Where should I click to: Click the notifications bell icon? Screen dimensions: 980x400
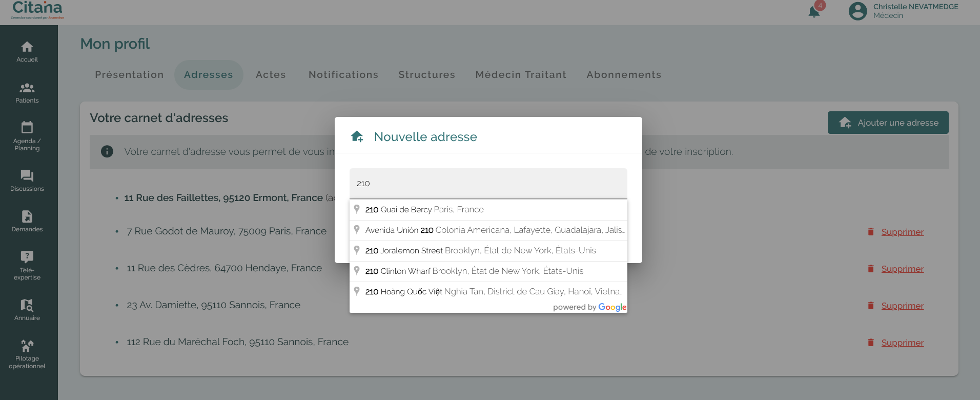(814, 12)
